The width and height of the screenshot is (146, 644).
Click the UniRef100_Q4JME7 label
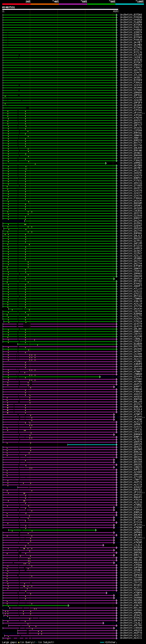(131, 42)
